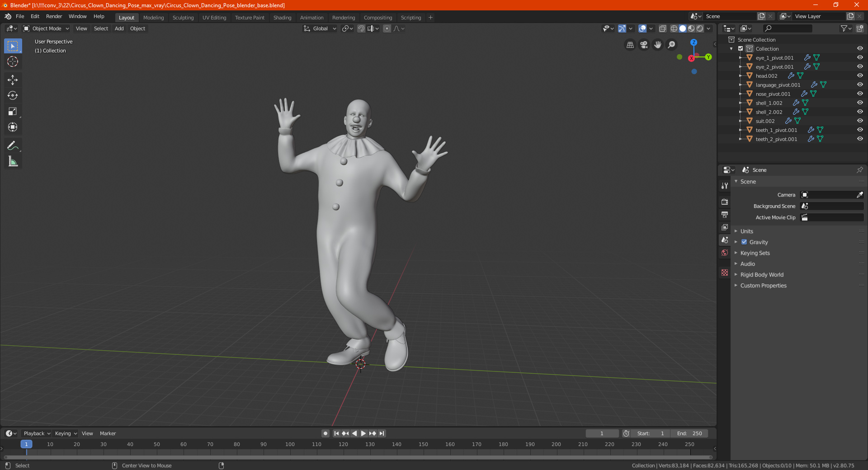868x470 pixels.
Task: Switch to the UV Editing workspace tab
Action: [214, 18]
